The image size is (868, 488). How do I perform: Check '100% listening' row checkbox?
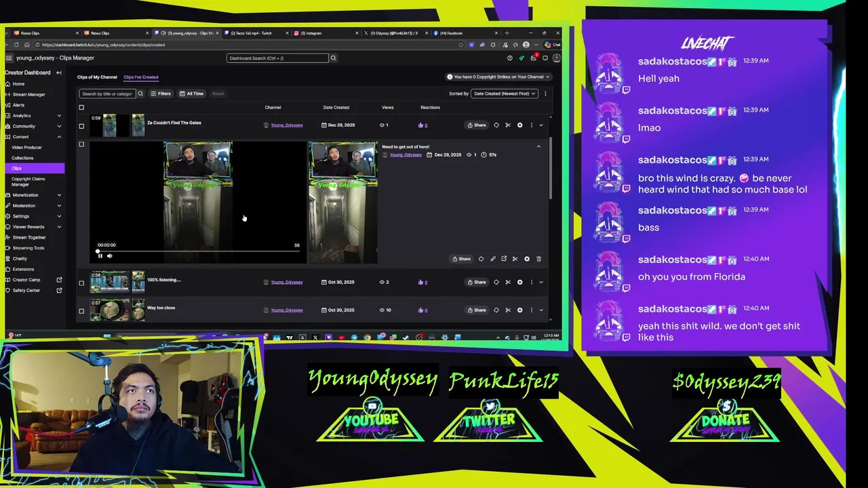pos(81,283)
